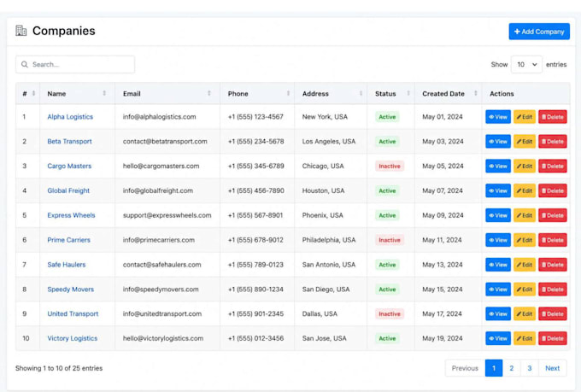This screenshot has height=392, width=581.
Task: Open the Cargo Masters link
Action: click(69, 166)
